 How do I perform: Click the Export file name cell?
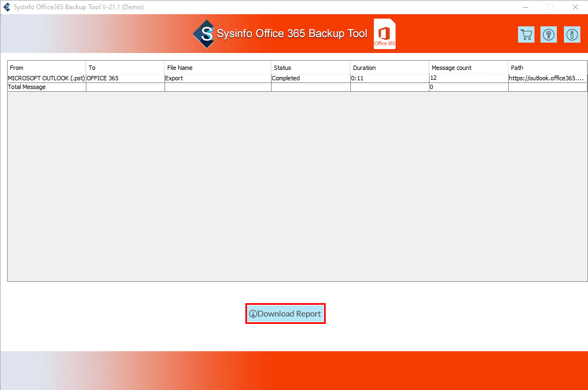pos(217,78)
